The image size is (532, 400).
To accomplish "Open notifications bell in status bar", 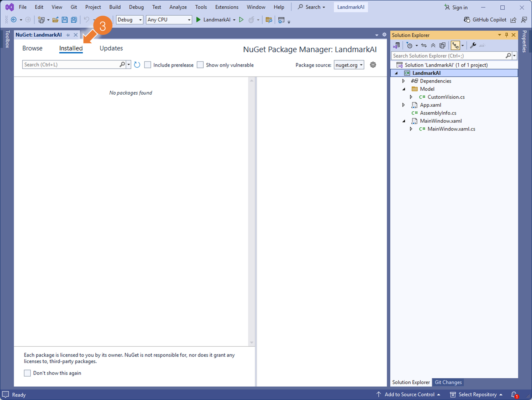I will [x=514, y=395].
